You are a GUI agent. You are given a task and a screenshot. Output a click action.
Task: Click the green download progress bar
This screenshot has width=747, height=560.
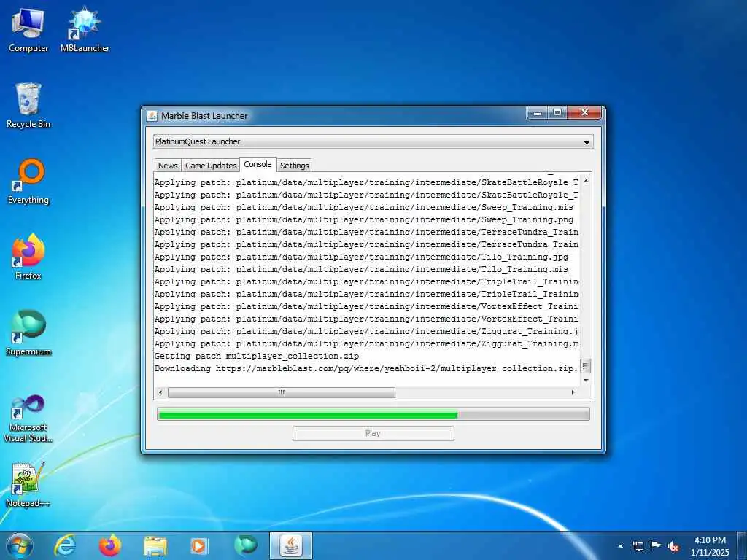click(x=373, y=414)
